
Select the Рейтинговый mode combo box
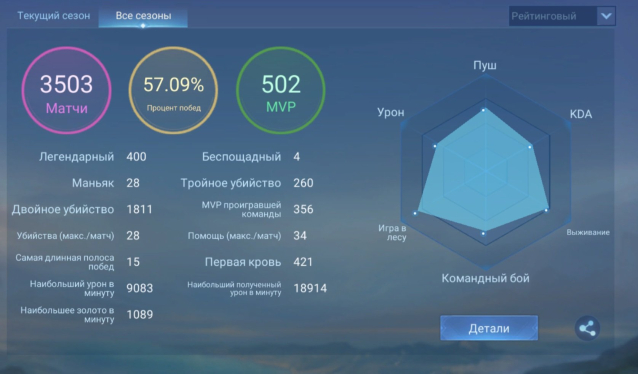click(562, 16)
